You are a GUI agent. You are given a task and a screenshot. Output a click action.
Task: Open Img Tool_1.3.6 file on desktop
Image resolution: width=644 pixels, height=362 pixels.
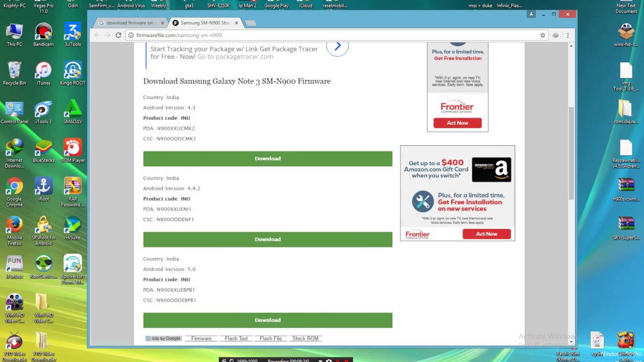(x=626, y=76)
